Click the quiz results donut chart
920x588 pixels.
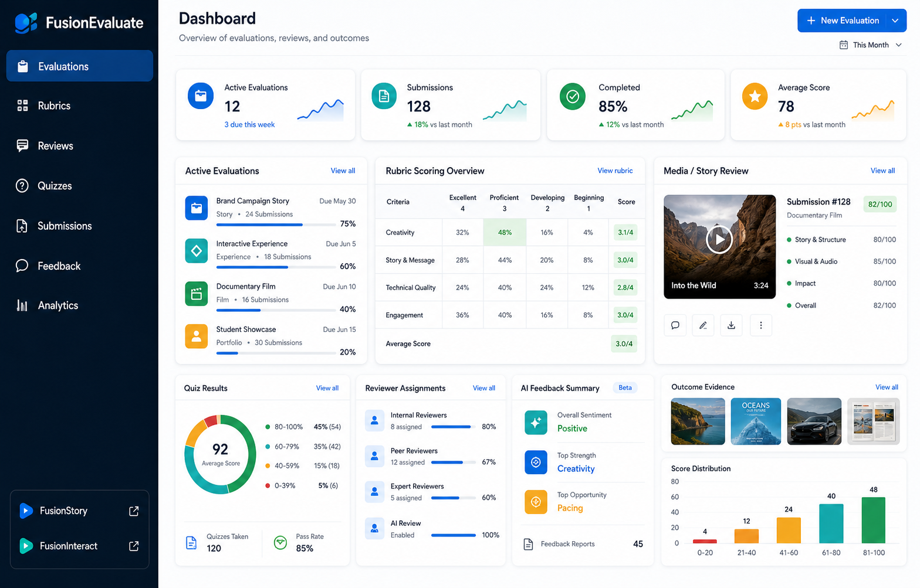click(221, 454)
